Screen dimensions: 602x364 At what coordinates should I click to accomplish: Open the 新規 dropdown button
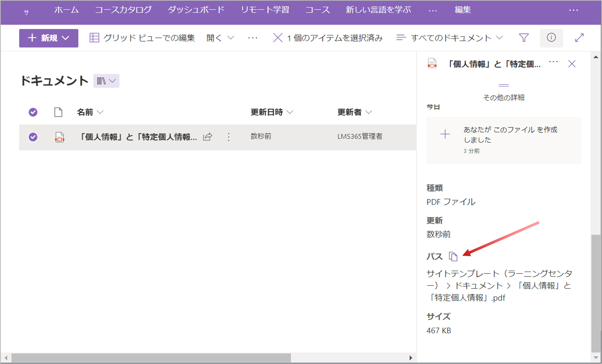(49, 38)
